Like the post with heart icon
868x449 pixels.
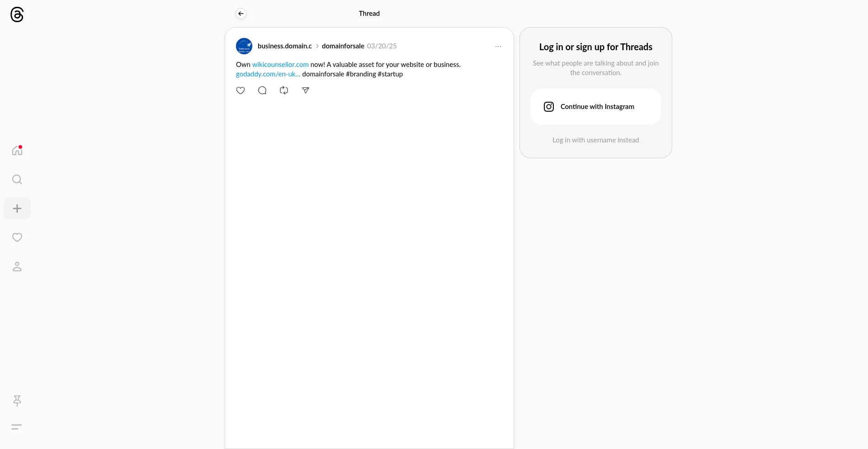[241, 90]
